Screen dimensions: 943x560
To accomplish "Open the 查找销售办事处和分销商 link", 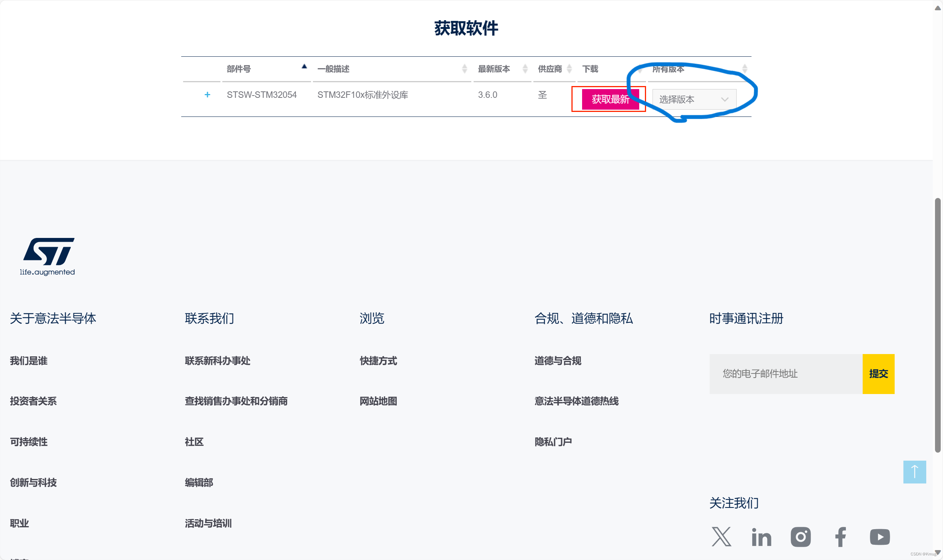I will [236, 401].
